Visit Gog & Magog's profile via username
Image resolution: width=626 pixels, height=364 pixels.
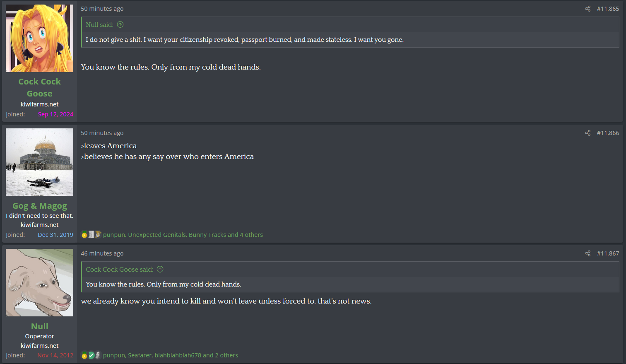click(x=39, y=206)
